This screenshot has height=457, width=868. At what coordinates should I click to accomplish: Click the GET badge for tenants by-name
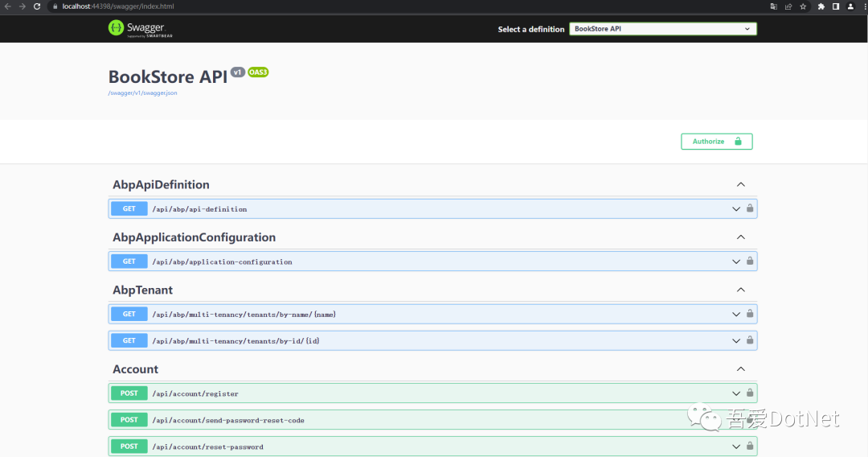[x=129, y=314]
